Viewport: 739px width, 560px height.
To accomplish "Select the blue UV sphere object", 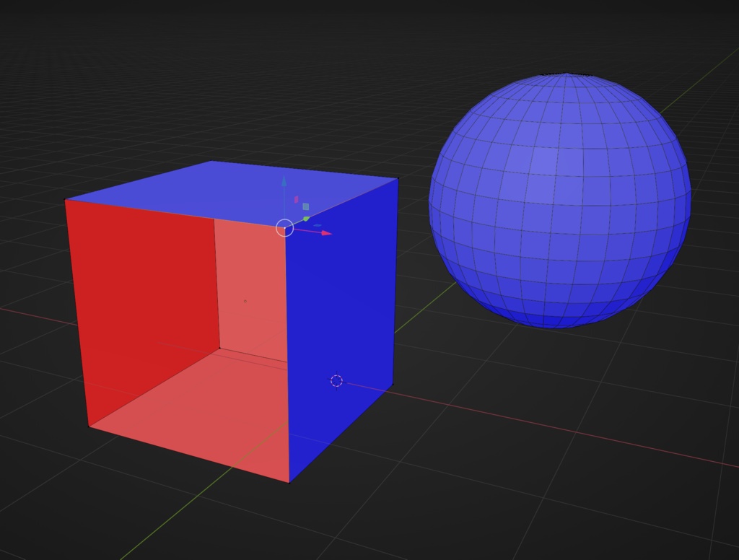I will coord(560,201).
